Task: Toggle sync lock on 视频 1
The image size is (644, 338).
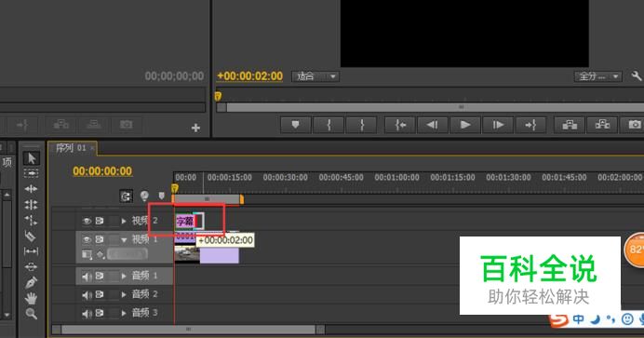Action: tap(100, 239)
